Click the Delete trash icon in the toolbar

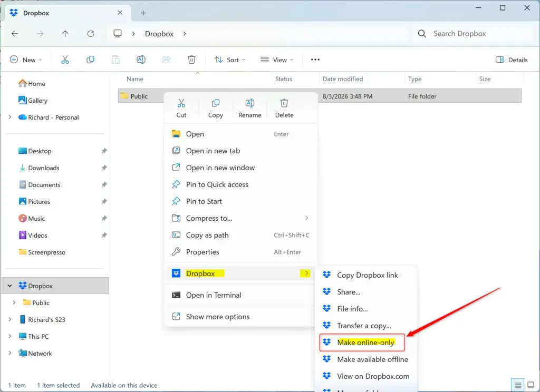coord(191,60)
